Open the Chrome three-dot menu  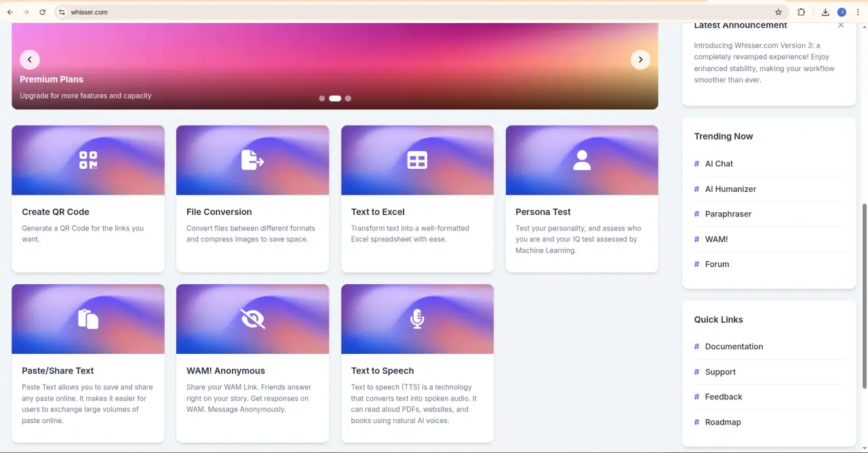coord(858,12)
